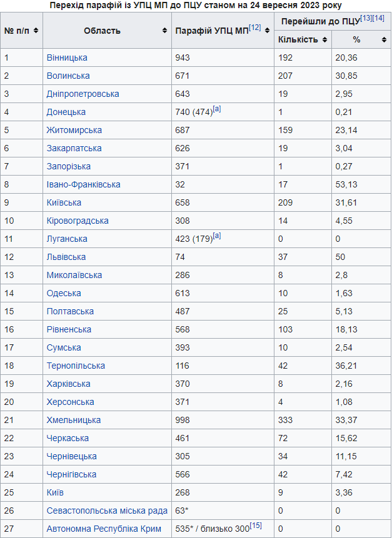Sort table by № п/п column arrows
Screen dimensions: 392x538
pyautogui.click(x=36, y=31)
